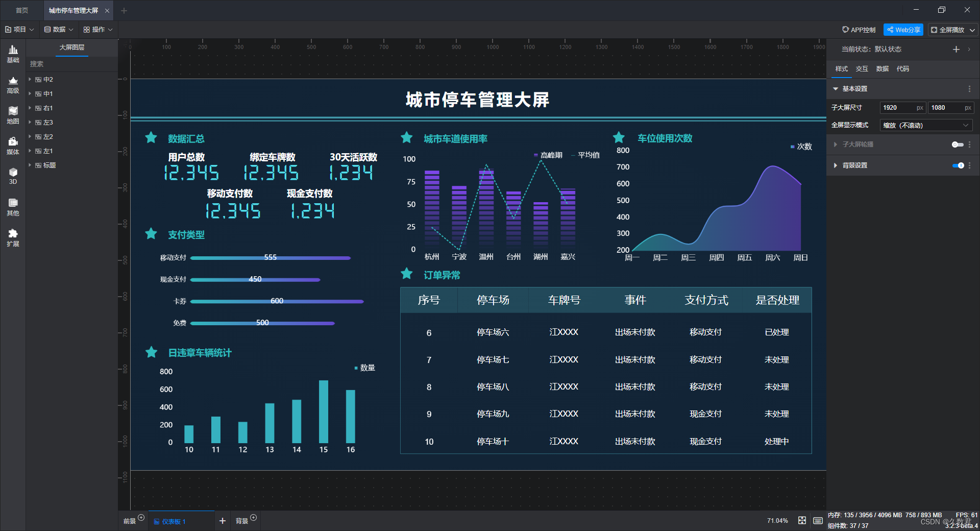980x531 pixels.
Task: Add a new tab with plus icon
Action: [124, 11]
